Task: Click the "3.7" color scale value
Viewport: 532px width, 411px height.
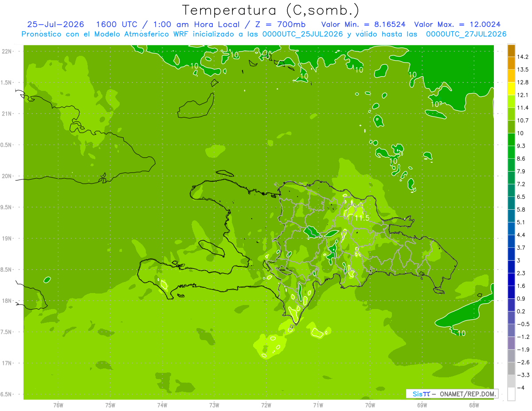Action: tap(521, 247)
